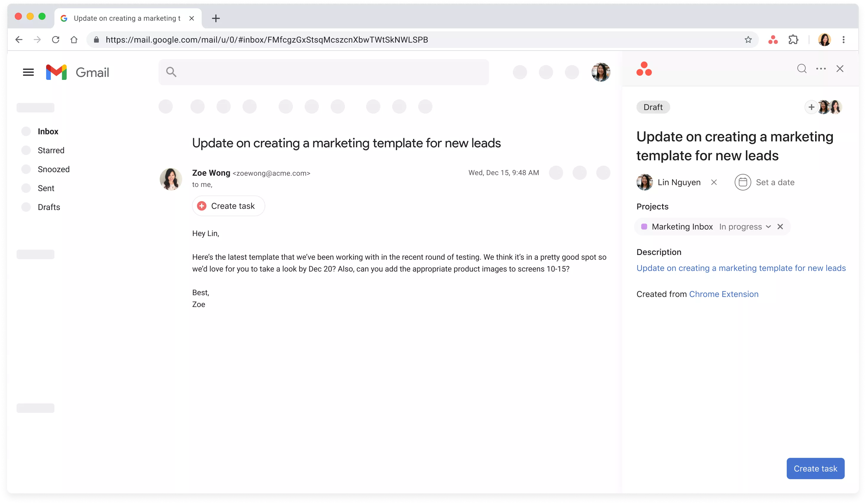Click the purple Marketing Inbox color swatch
This screenshot has height=504, width=866.
point(644,227)
